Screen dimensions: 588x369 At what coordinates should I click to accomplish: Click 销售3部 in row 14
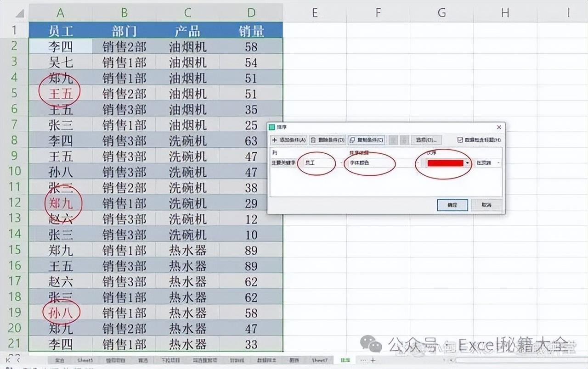click(124, 235)
